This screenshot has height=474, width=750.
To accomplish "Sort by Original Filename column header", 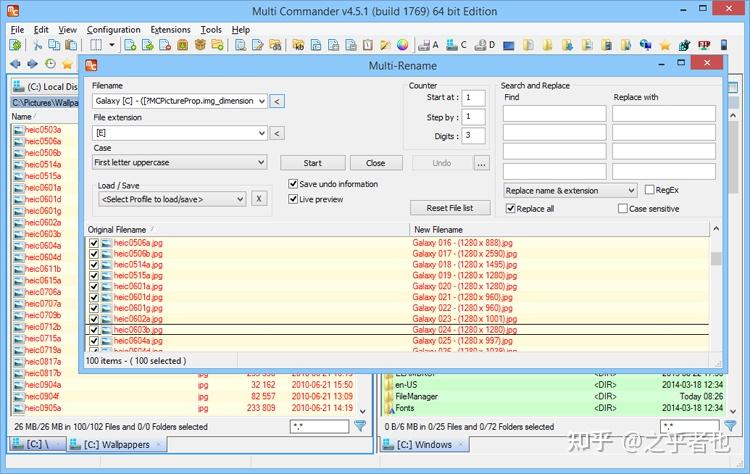I will pyautogui.click(x=247, y=230).
